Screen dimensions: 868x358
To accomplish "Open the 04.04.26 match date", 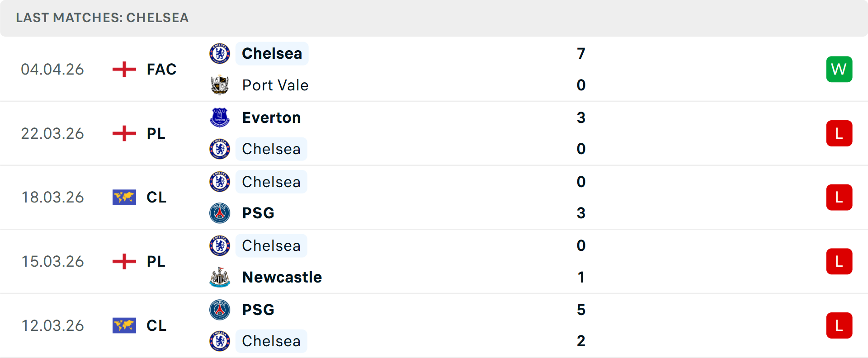I will pyautogui.click(x=52, y=70).
